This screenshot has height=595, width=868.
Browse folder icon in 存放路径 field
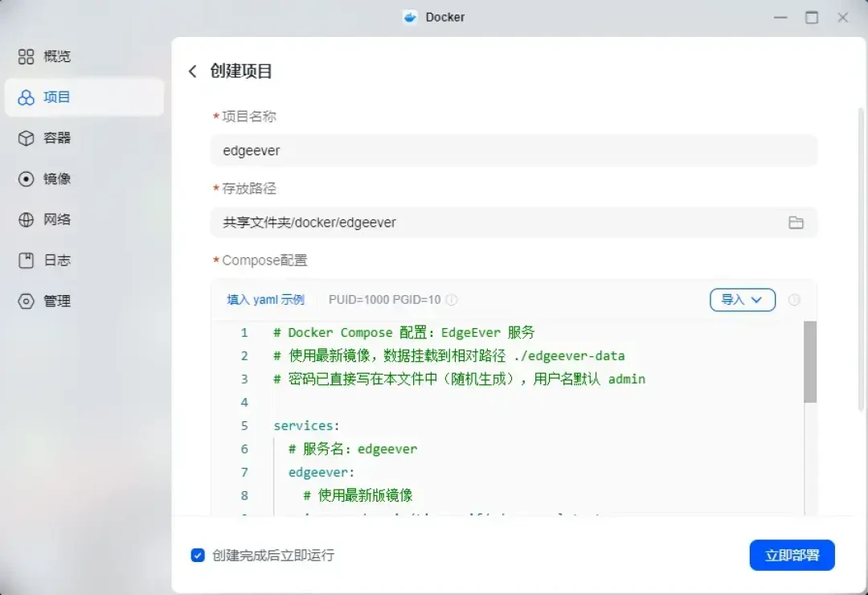click(796, 223)
